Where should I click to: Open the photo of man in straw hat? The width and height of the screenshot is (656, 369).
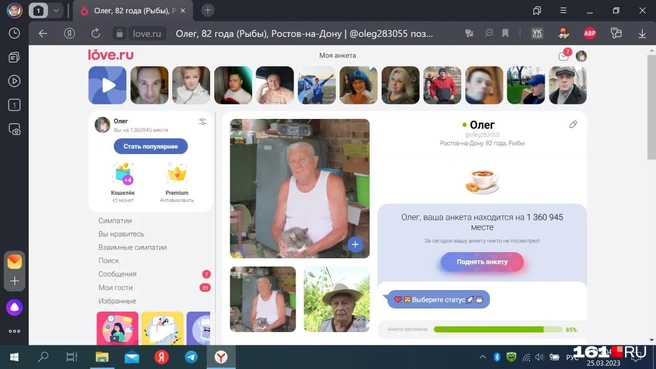(337, 299)
